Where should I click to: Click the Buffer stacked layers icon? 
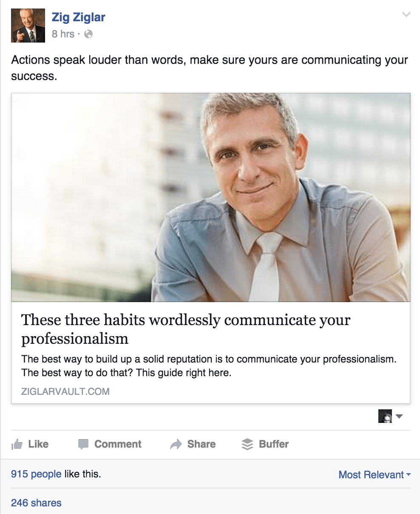[x=247, y=444]
